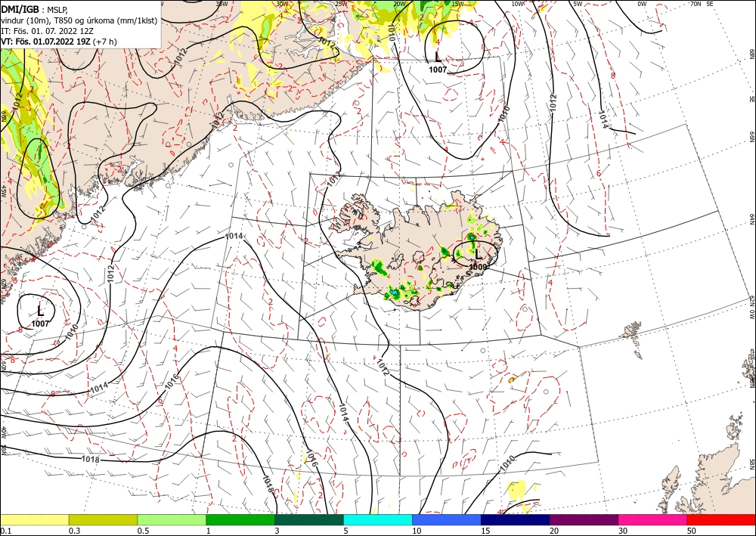The width and height of the screenshot is (756, 536).
Task: Click the '35W' longitude label
Action: [222, 4]
